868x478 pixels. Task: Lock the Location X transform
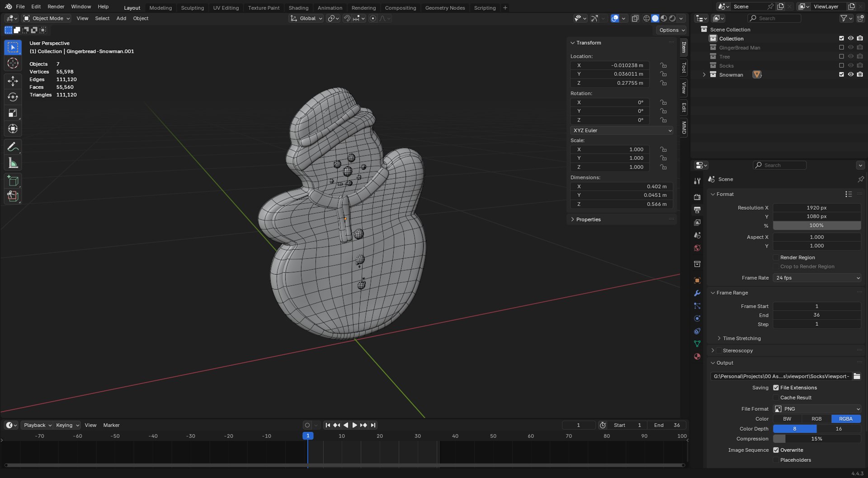coord(663,66)
